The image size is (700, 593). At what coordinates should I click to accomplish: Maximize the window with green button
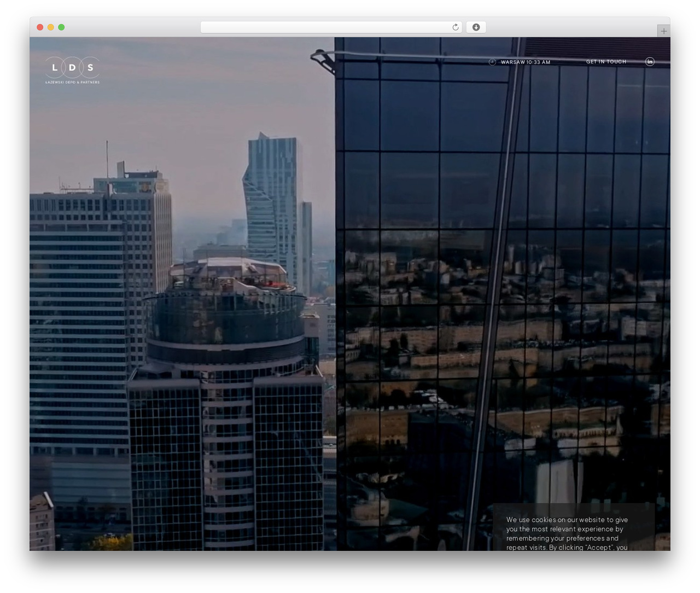tap(61, 27)
